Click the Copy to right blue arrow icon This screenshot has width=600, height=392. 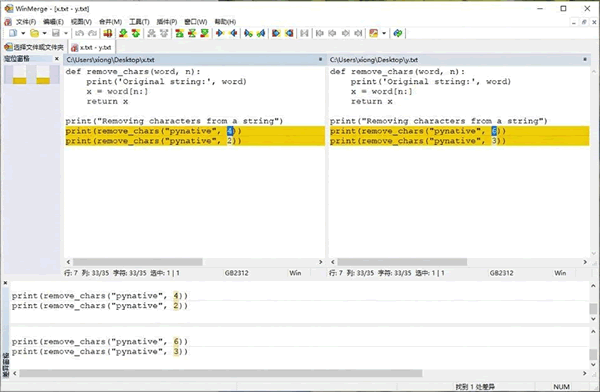[220, 33]
